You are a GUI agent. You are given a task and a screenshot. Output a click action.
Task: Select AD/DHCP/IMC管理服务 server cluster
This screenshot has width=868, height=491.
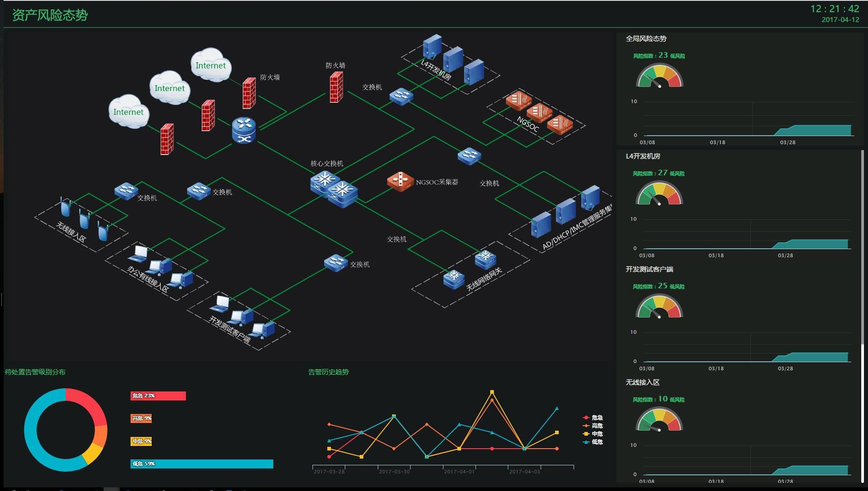pos(565,211)
